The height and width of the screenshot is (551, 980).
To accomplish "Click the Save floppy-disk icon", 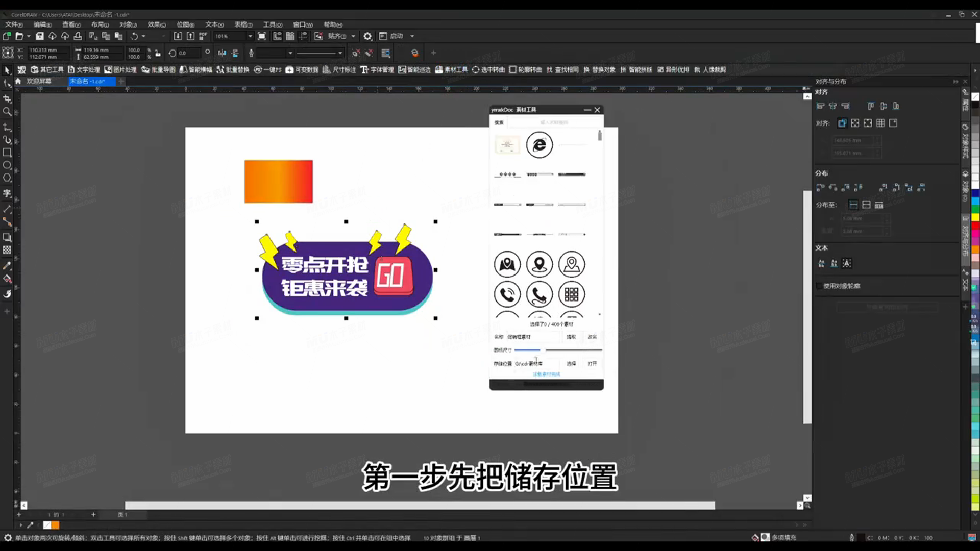I will pos(39,36).
